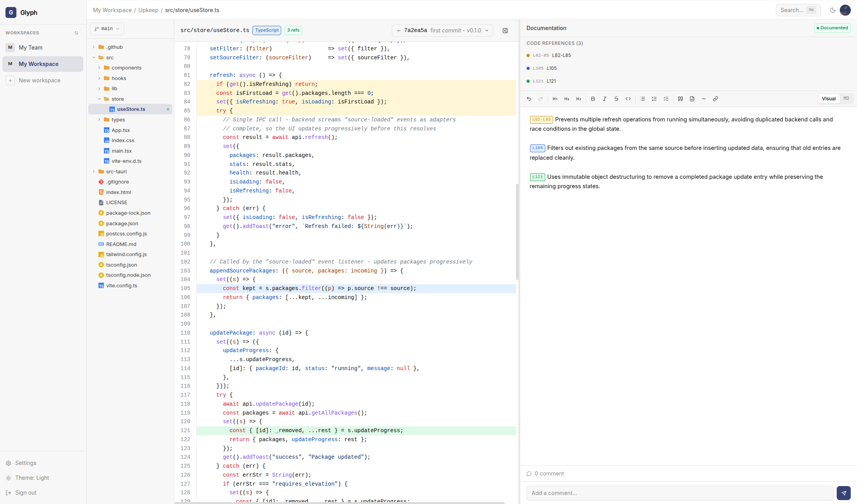Image resolution: width=857 pixels, height=504 pixels.
Task: Switch to dark mode with moon icon
Action: coord(833,10)
